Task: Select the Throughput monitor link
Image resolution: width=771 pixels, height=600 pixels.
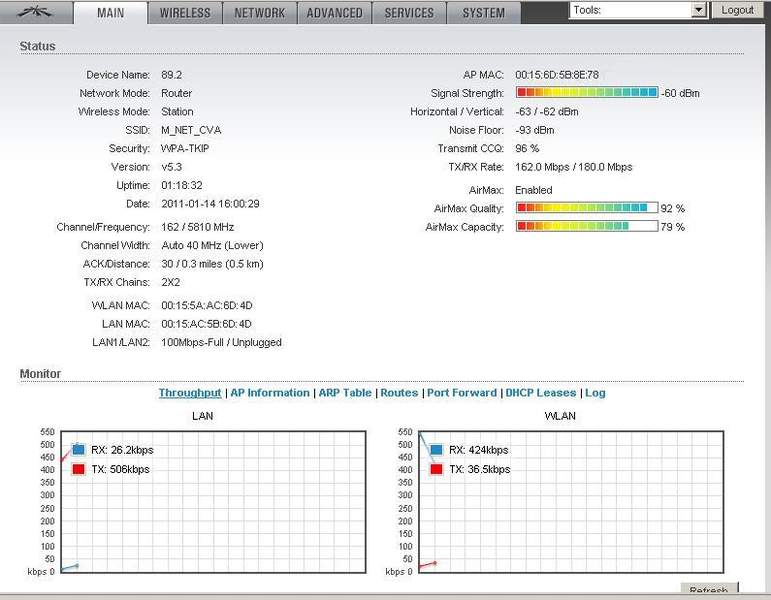Action: click(190, 392)
